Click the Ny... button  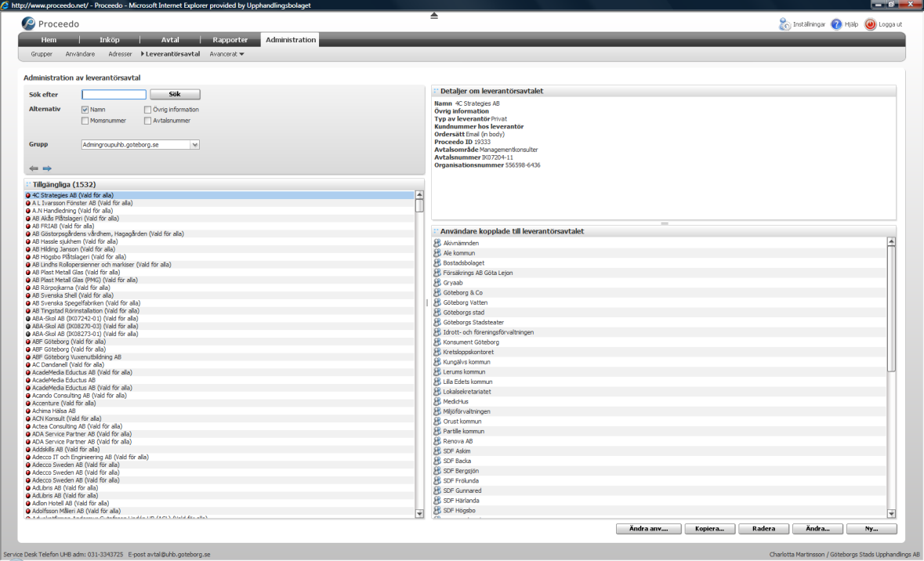(x=871, y=529)
